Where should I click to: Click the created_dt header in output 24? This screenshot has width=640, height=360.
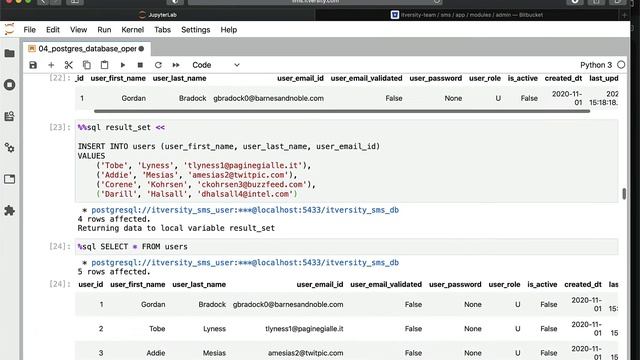click(583, 284)
